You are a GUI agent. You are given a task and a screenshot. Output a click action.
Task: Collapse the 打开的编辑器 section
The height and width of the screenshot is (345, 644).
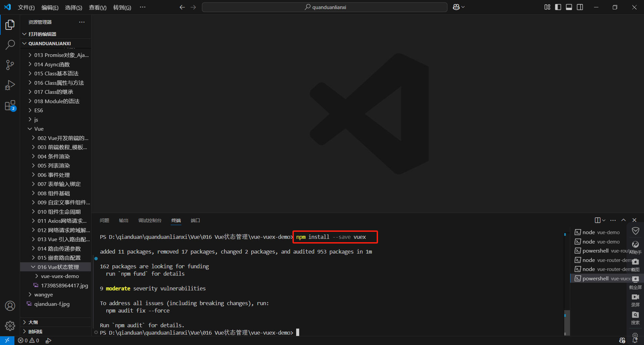point(56,34)
